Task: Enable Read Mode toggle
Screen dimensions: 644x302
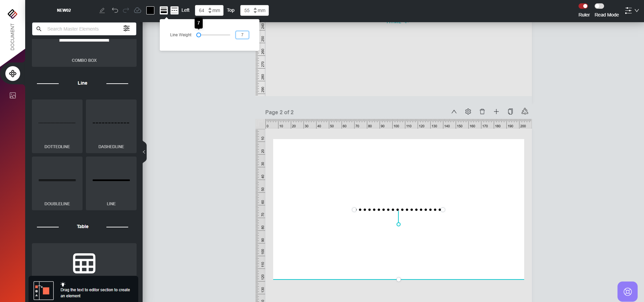Action: pos(599,6)
